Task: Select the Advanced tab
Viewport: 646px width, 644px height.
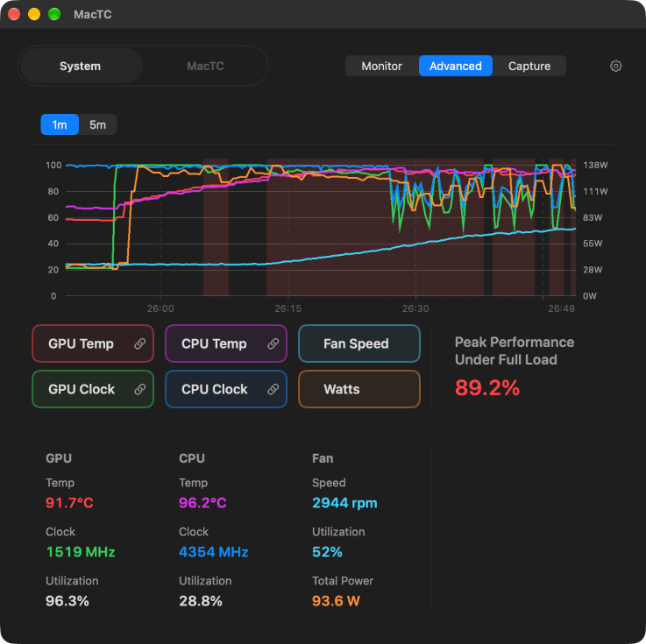Action: (x=456, y=66)
